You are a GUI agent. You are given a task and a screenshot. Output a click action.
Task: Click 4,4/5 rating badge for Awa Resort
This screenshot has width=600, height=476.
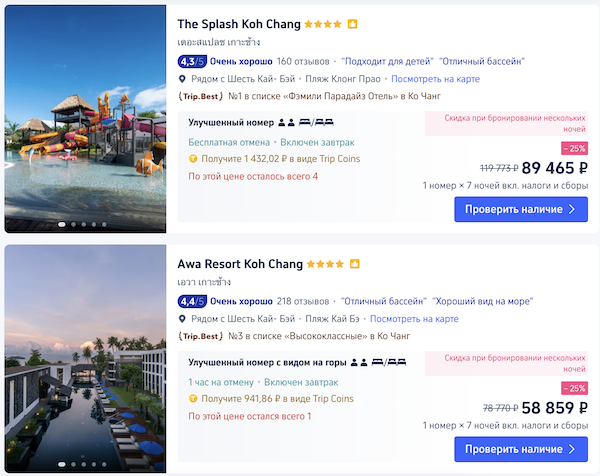192,302
